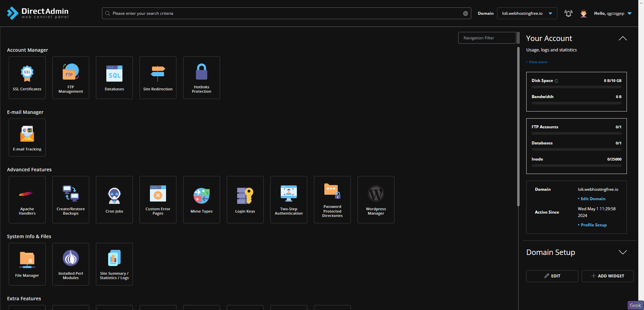Click the Edit widgets button
This screenshot has height=310, width=644.
pos(552,276)
